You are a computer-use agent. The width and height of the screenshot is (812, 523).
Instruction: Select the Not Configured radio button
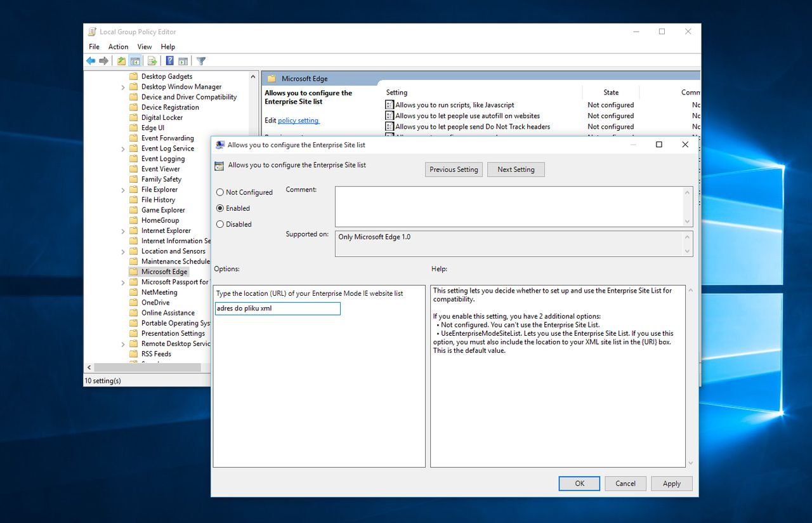[x=220, y=192]
